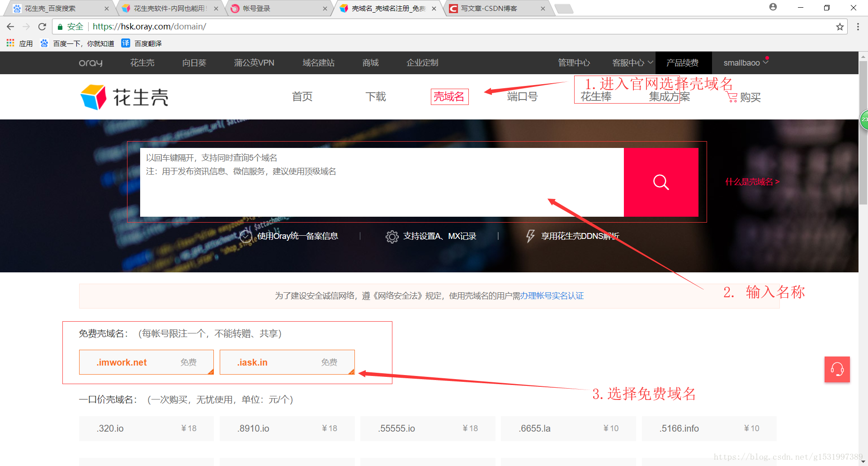This screenshot has width=868, height=466.
Task: Open the 什么是壳域名 link
Action: pyautogui.click(x=752, y=182)
